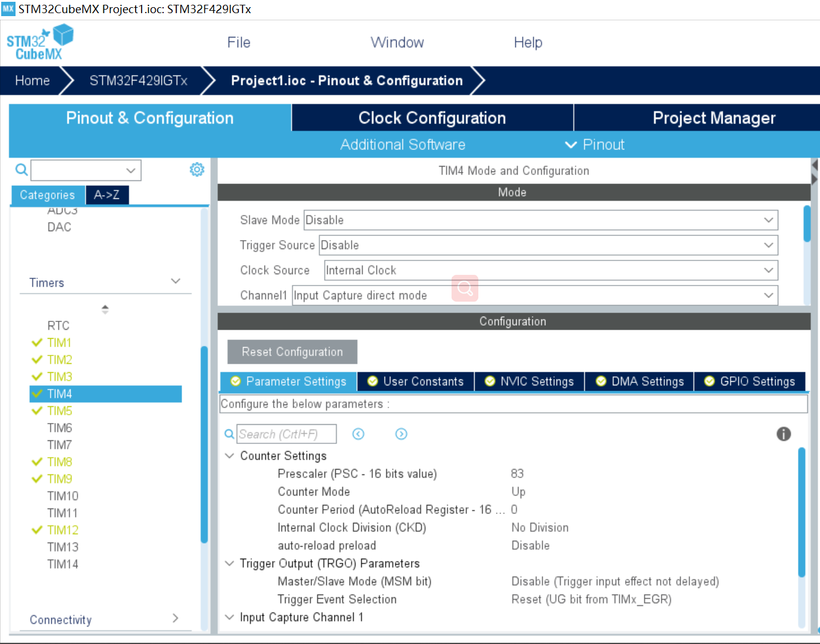Open the Window menu
The height and width of the screenshot is (644, 820).
397,42
